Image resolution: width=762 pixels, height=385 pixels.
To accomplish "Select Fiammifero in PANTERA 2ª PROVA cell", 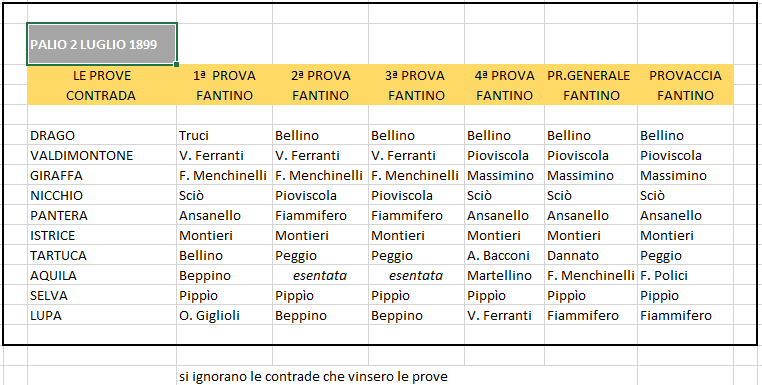I will coord(320,215).
